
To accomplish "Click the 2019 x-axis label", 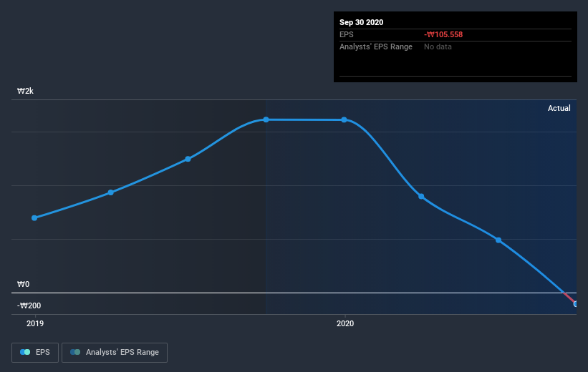I will coord(35,323).
